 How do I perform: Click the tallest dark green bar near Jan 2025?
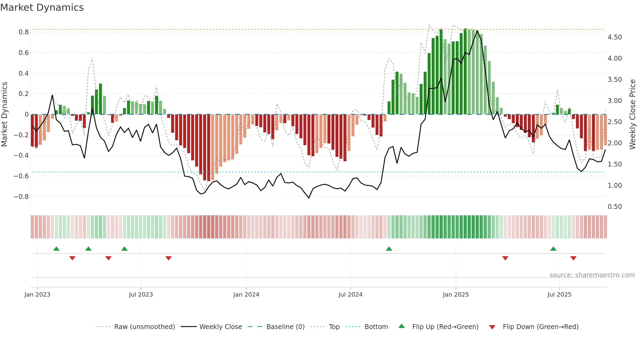pos(465,71)
